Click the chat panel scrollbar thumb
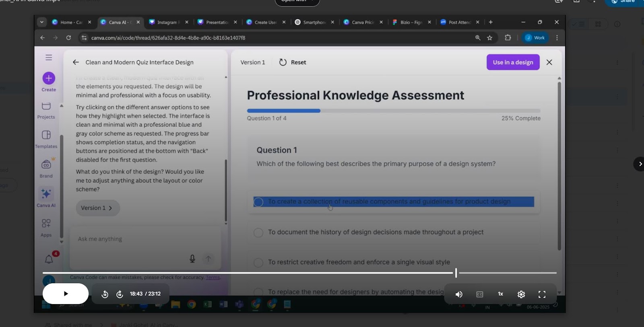Viewport: 644px width, 327px height. pos(226,190)
